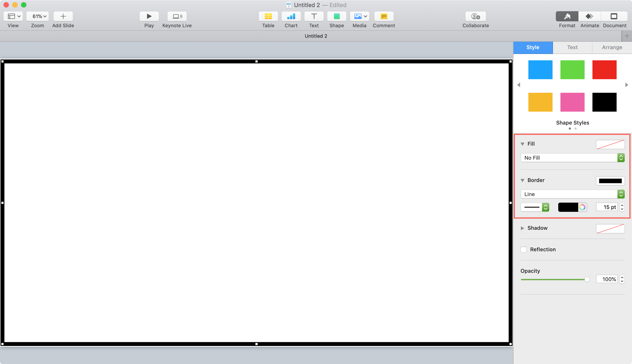Click the left-middle shape resize handle
The width and height of the screenshot is (632, 364).
click(x=3, y=203)
